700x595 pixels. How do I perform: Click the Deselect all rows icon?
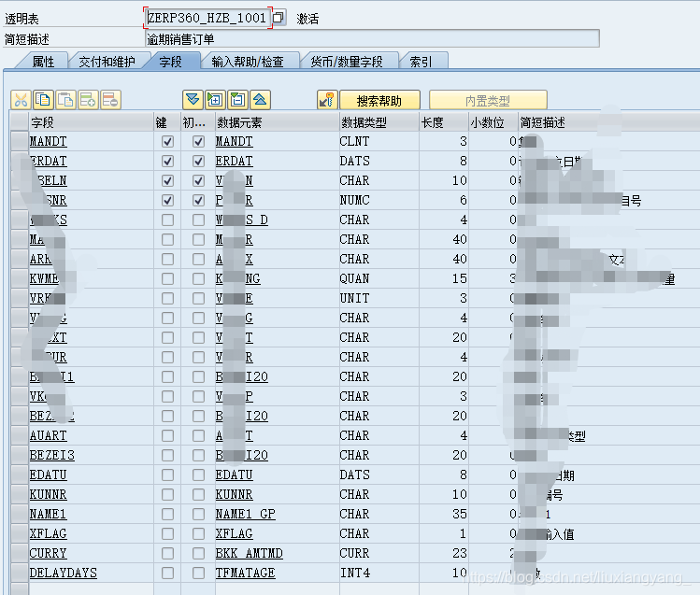[x=237, y=100]
